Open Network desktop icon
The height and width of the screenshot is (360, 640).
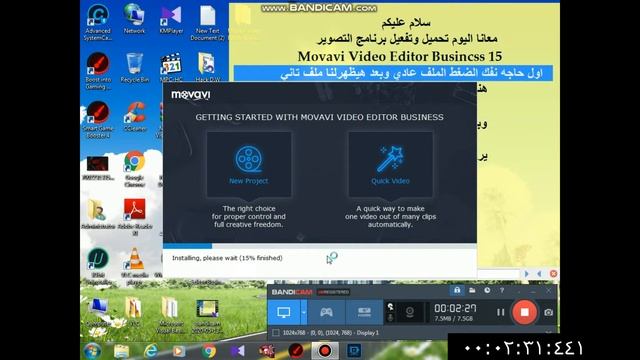[x=134, y=19]
